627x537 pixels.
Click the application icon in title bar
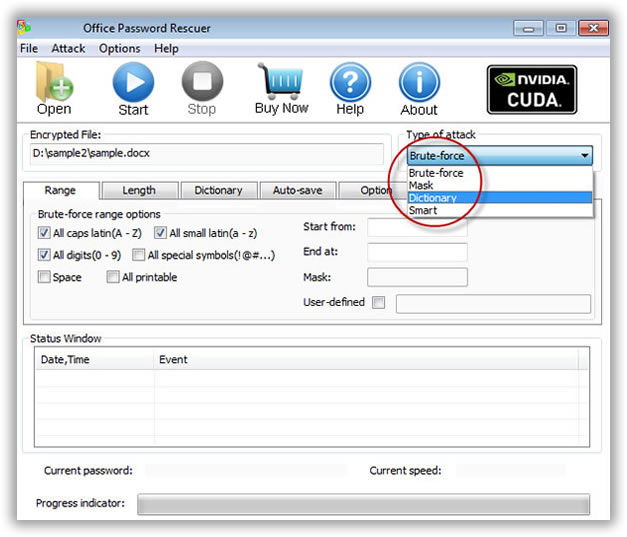click(24, 28)
